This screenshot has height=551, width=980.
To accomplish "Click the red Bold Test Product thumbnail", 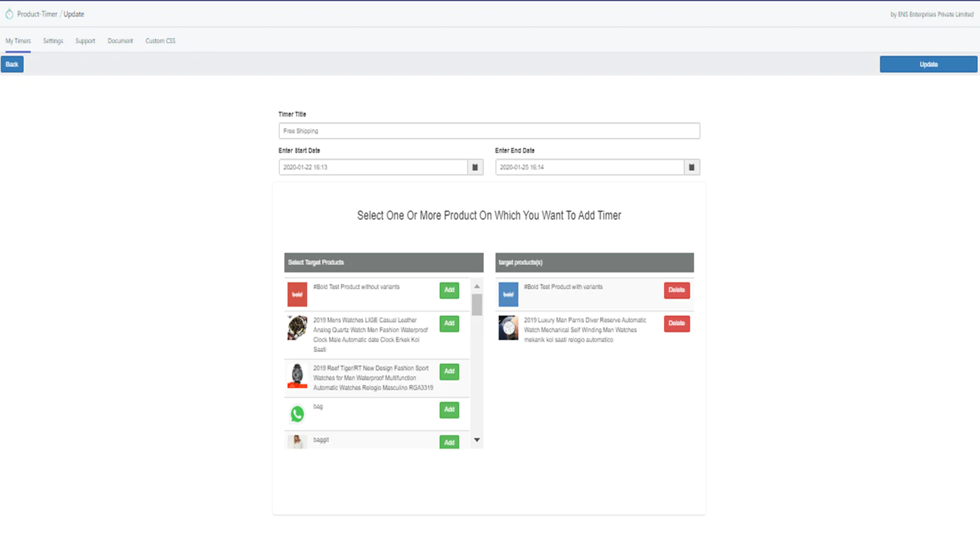I will click(x=297, y=294).
